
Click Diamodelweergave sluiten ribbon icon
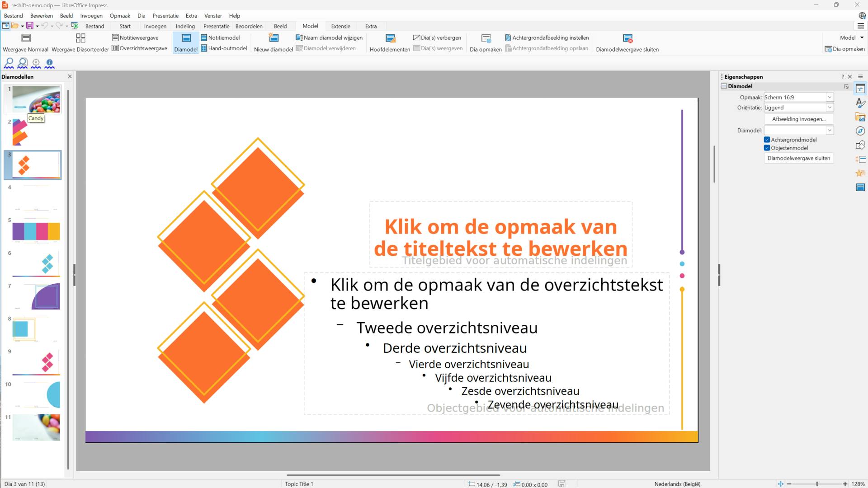coord(627,38)
